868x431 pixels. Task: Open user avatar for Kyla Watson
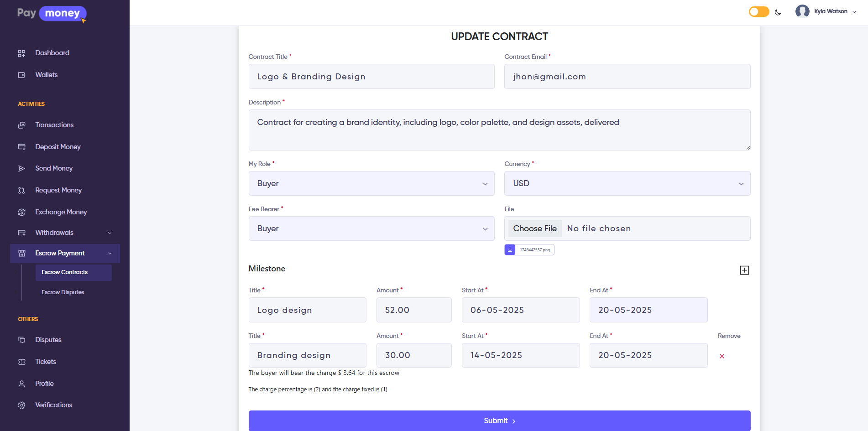point(802,11)
